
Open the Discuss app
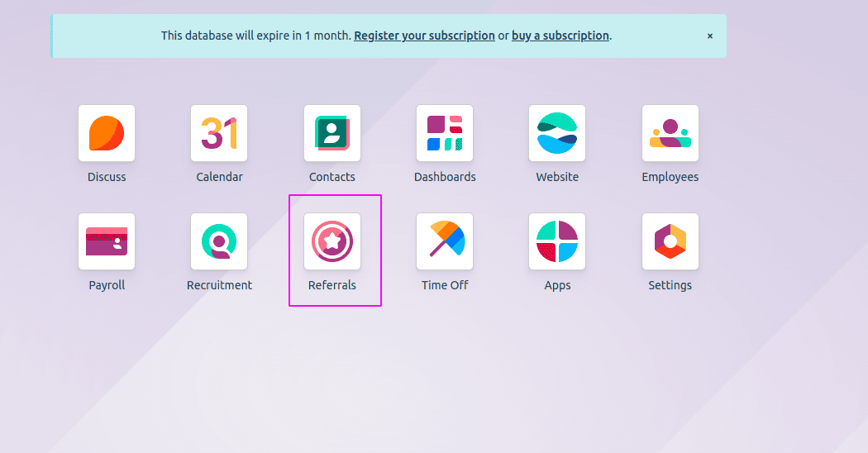[x=107, y=133]
